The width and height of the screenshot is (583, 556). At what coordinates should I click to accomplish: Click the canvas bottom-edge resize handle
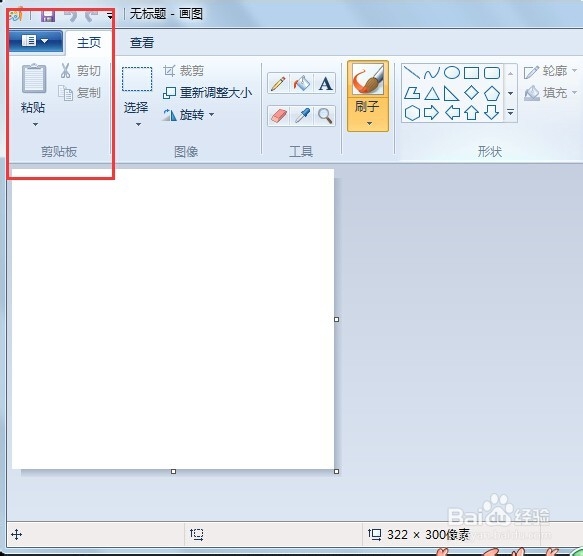pyautogui.click(x=173, y=472)
